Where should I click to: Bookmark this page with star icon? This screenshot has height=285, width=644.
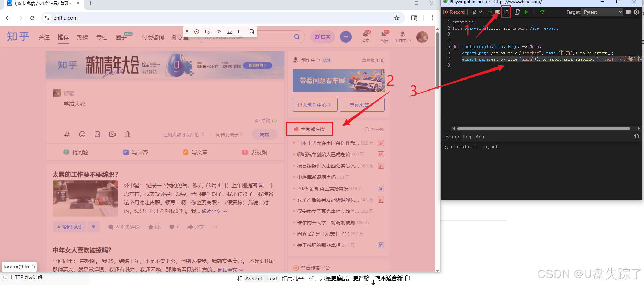pyautogui.click(x=397, y=18)
